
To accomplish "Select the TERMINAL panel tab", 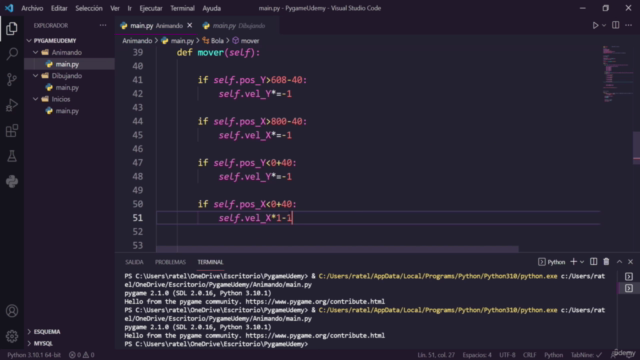I will (210, 262).
